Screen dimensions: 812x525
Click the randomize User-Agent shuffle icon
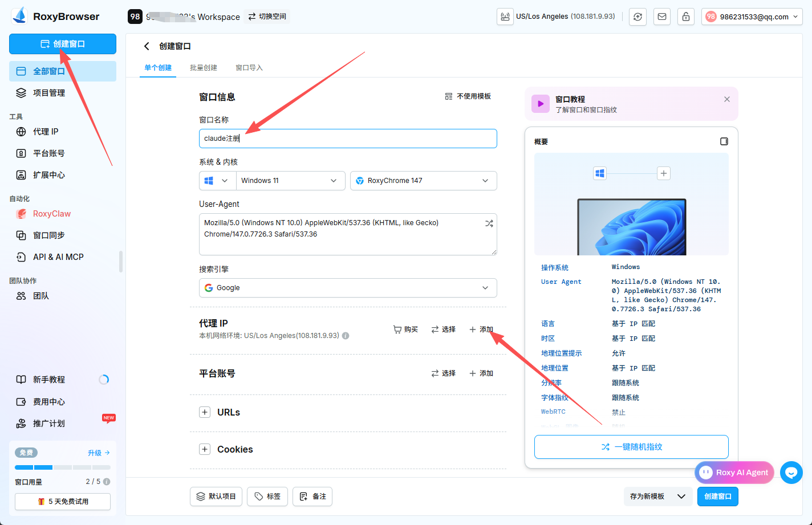coord(489,223)
